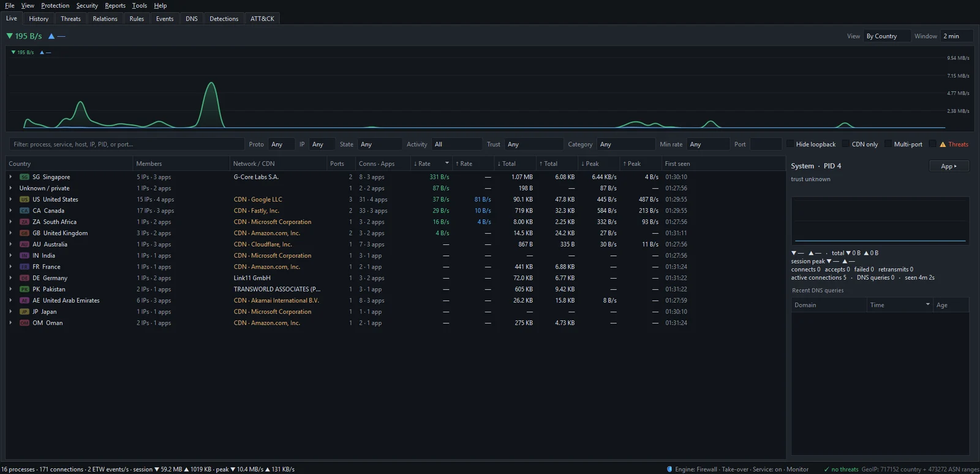
Task: Click the process filter search field
Action: (x=127, y=145)
